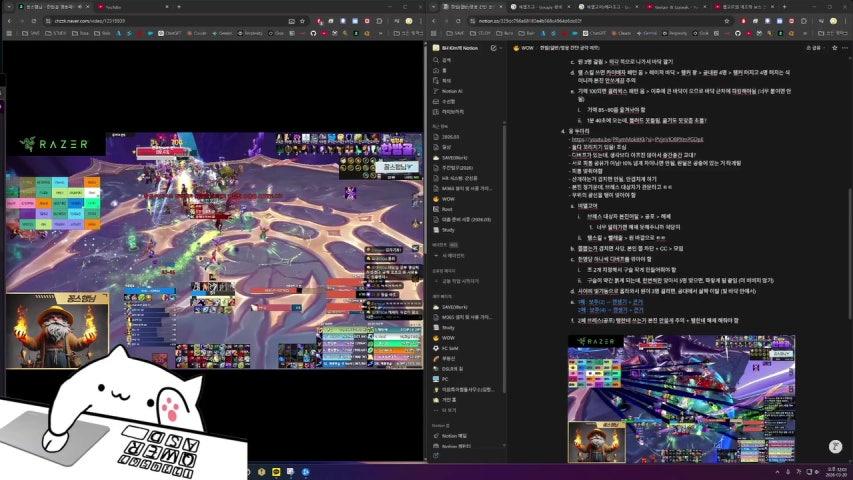The image size is (853, 480).
Task: Switch to the Google search tab in Notion window
Action: point(540,7)
